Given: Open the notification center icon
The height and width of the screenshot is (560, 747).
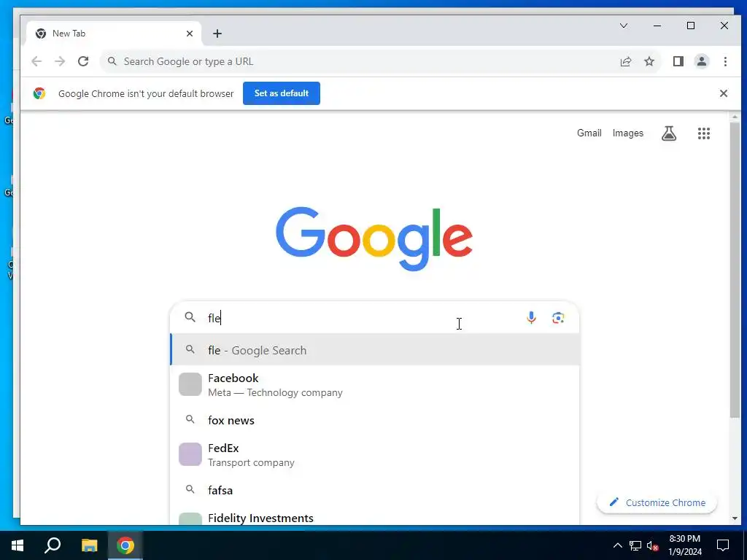Looking at the screenshot, I should tap(723, 545).
